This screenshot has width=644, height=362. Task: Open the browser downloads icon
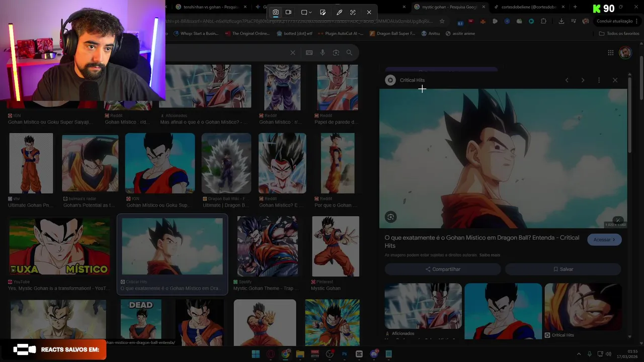tap(561, 21)
